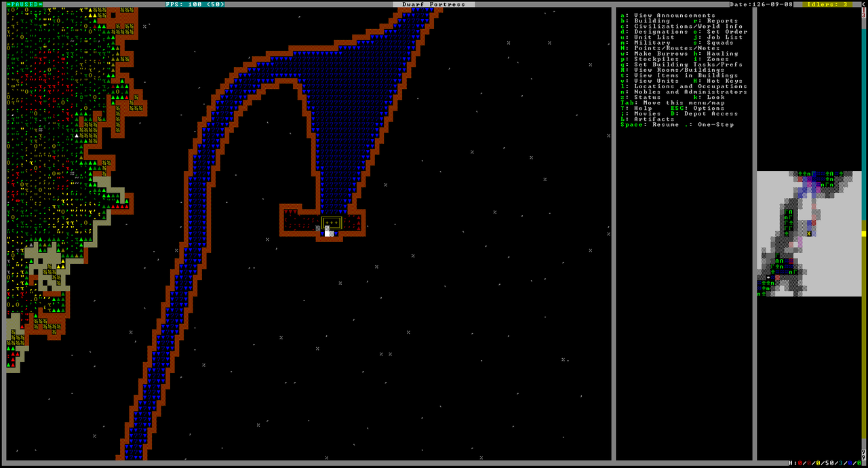868x468 pixels.
Task: Click the gray minimap overview area
Action: pyautogui.click(x=809, y=233)
